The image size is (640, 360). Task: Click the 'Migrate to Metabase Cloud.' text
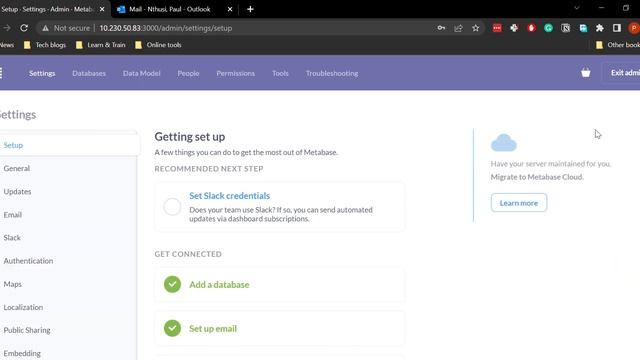[x=537, y=177]
